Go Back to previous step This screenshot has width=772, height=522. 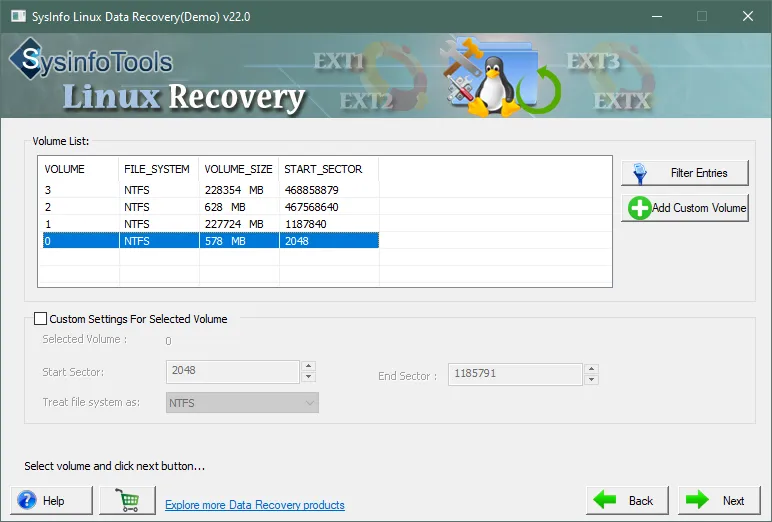(627, 500)
